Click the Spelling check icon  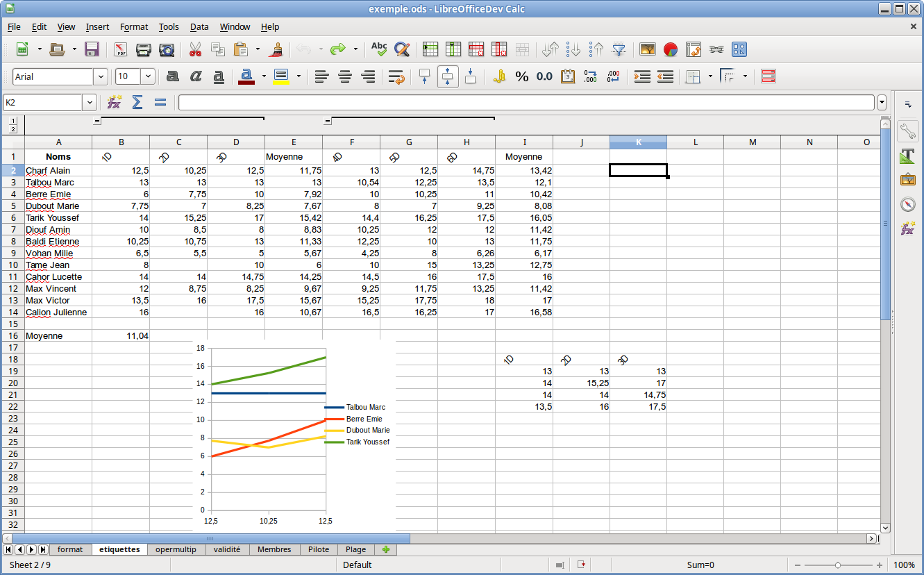pyautogui.click(x=379, y=49)
